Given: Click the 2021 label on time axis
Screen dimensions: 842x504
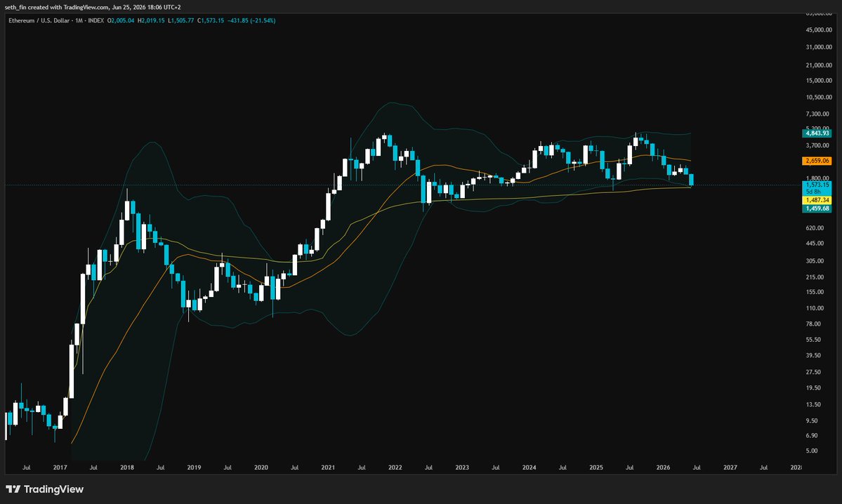Looking at the screenshot, I should tap(328, 467).
